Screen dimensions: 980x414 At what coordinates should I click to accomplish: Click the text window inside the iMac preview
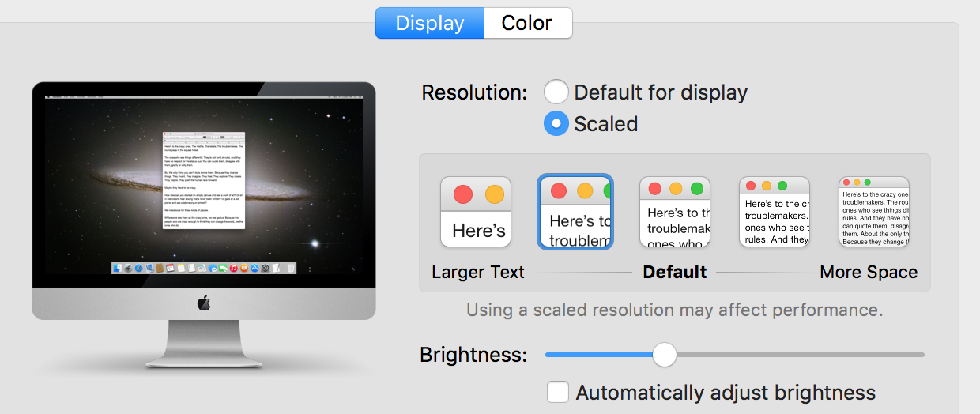click(x=204, y=181)
